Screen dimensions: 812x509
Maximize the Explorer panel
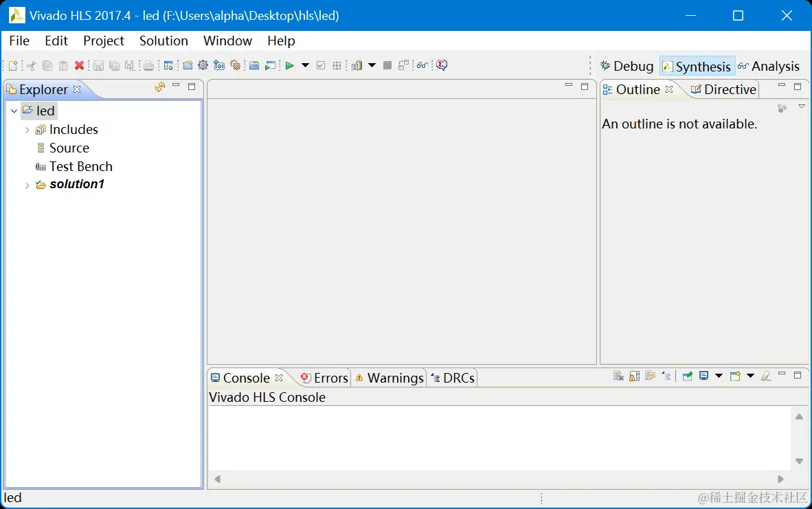click(x=192, y=87)
